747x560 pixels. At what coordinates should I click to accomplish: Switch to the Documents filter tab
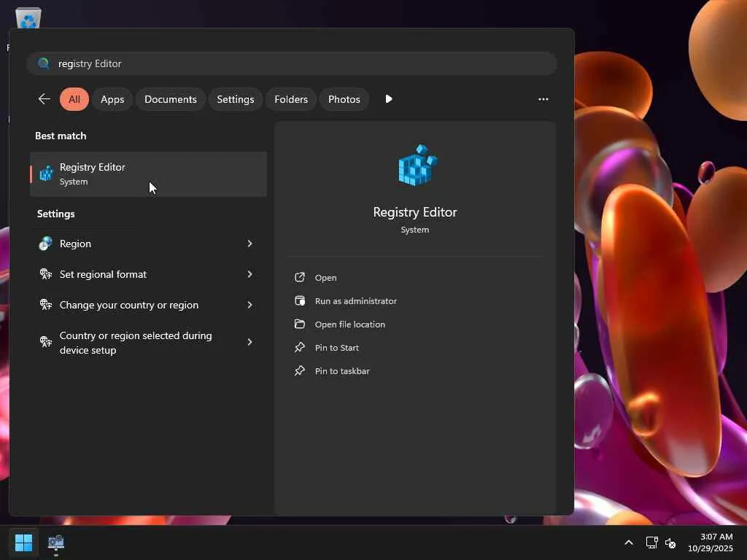pos(171,99)
